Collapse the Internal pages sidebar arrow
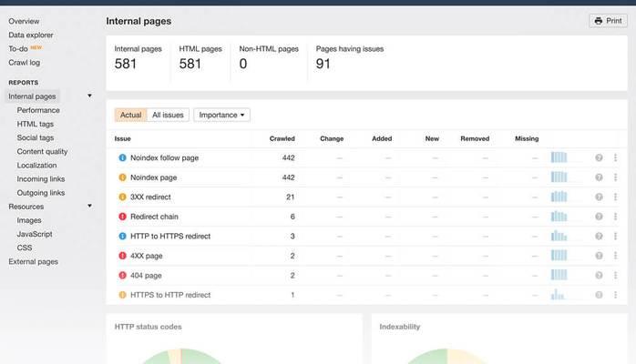Screen dimensions: 636x364 point(89,96)
